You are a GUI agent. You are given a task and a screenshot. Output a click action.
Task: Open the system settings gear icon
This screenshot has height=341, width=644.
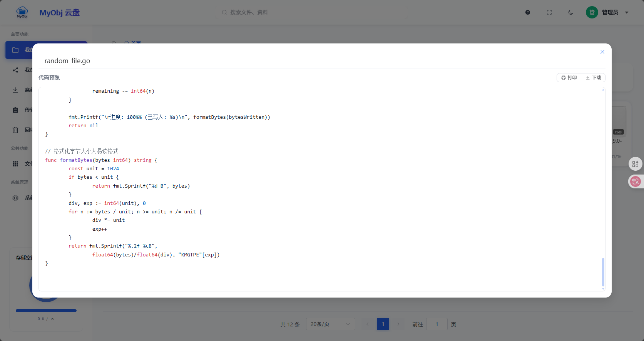[x=15, y=198]
